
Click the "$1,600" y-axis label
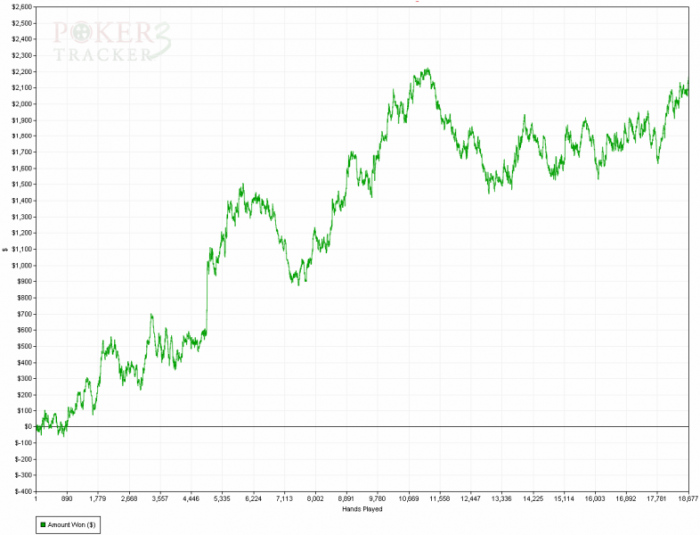pyautogui.click(x=21, y=168)
